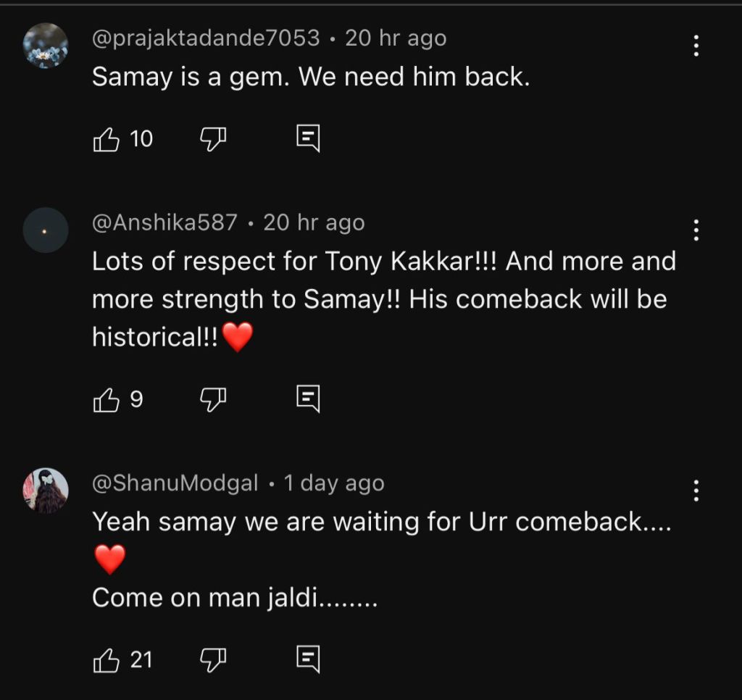Reply to the "Samay is a gem" comment
742x700 pixels.
click(x=308, y=138)
